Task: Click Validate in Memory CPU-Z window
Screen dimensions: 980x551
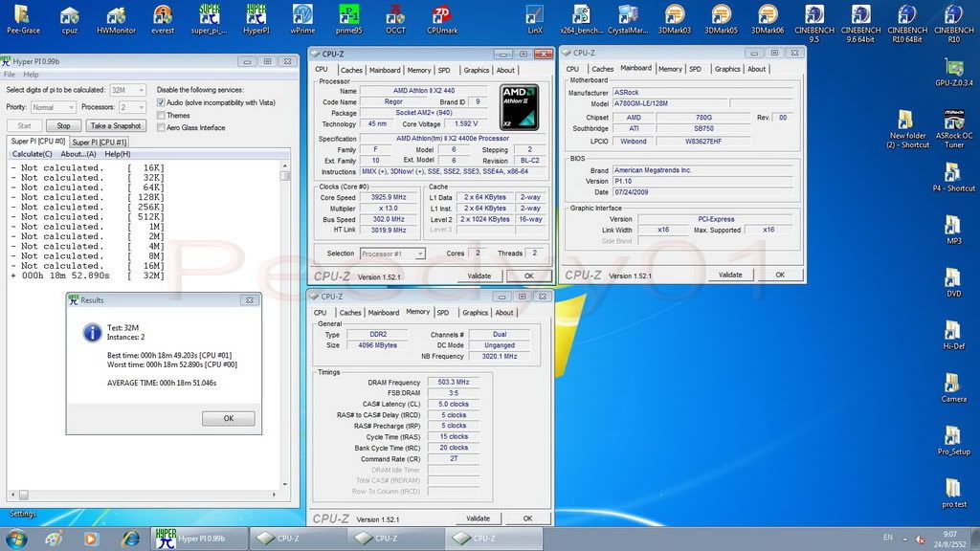Action: click(x=479, y=518)
